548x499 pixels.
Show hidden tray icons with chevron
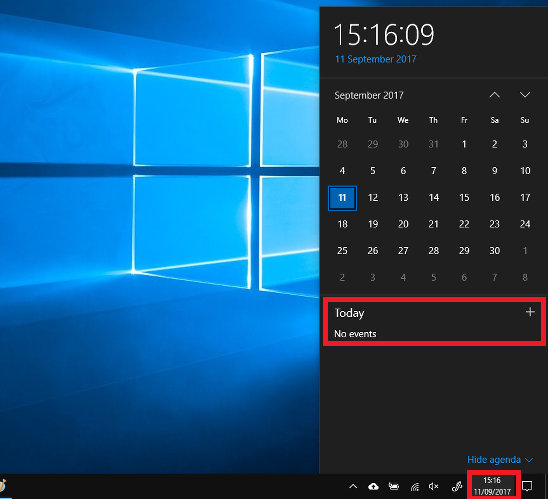(353, 486)
